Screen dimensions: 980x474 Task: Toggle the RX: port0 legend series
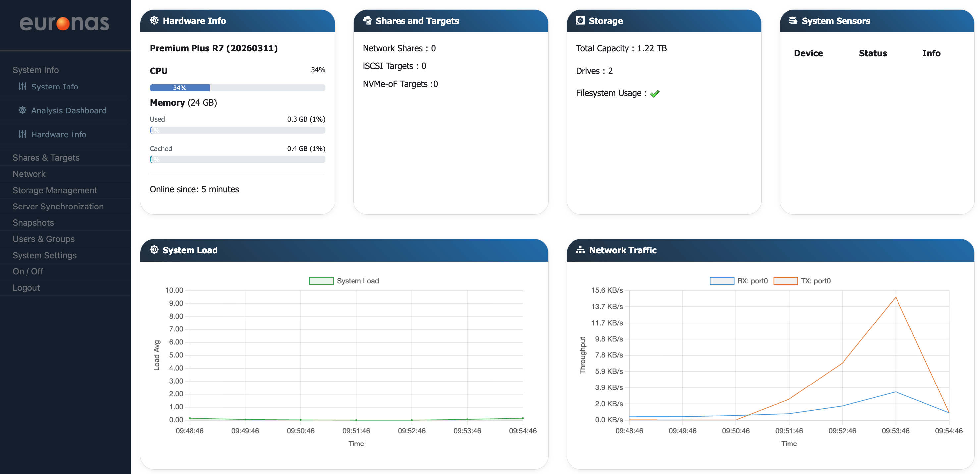pos(738,281)
